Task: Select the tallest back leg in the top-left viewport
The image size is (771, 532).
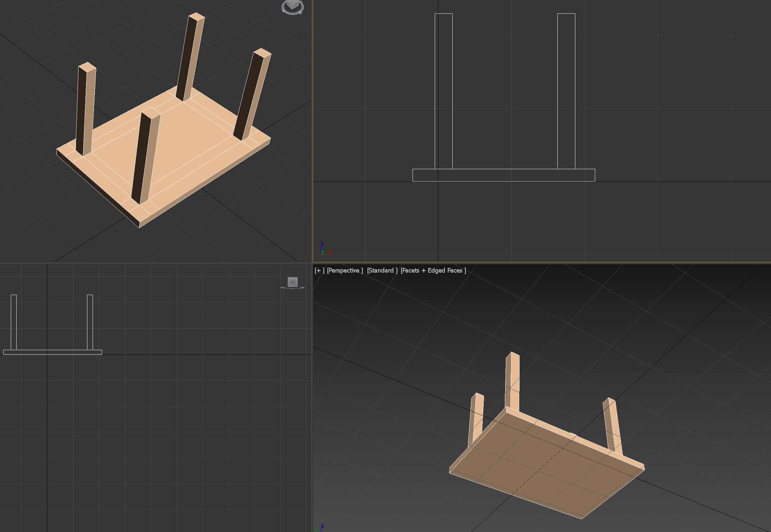Action: (191, 57)
